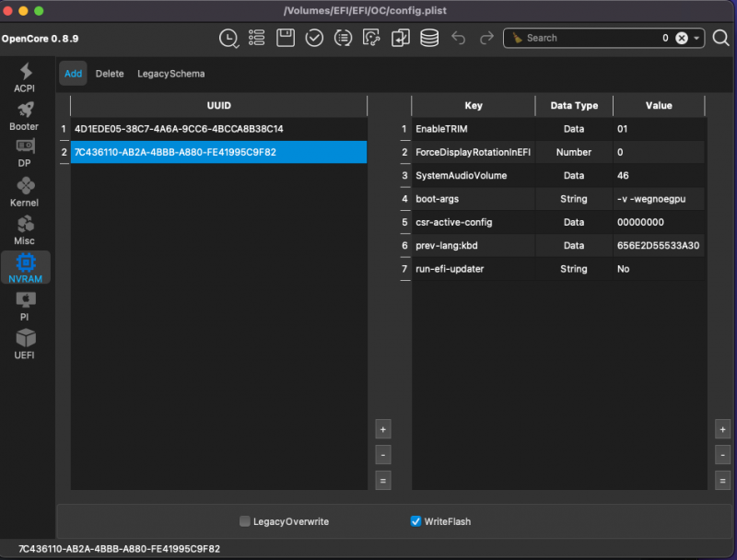737x560 pixels.
Task: Clear the search with the X button
Action: (682, 38)
